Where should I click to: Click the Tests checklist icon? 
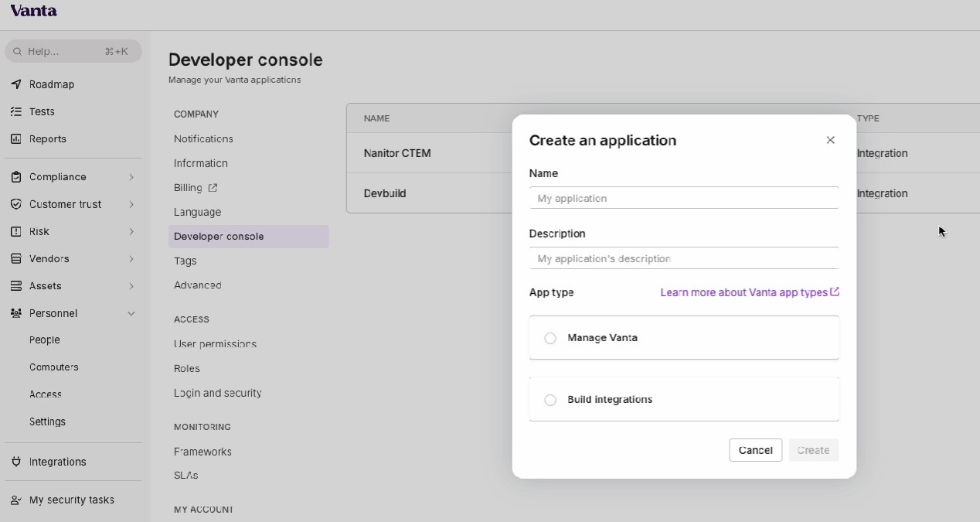point(16,111)
